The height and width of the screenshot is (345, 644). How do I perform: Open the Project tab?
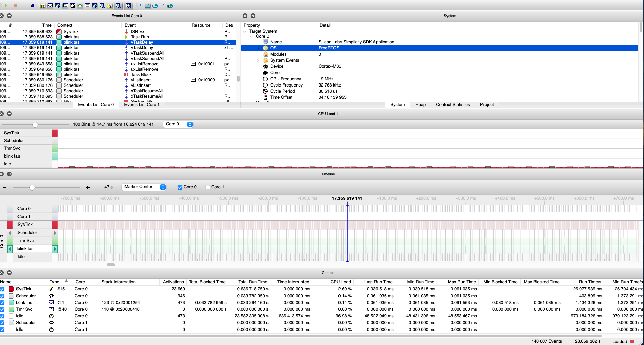487,105
